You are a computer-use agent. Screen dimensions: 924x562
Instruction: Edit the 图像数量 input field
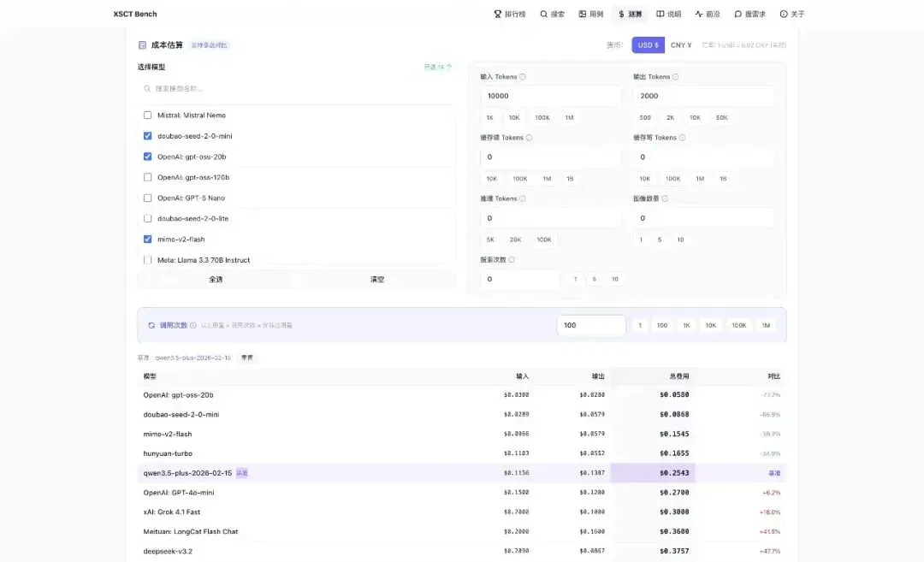pyautogui.click(x=703, y=218)
